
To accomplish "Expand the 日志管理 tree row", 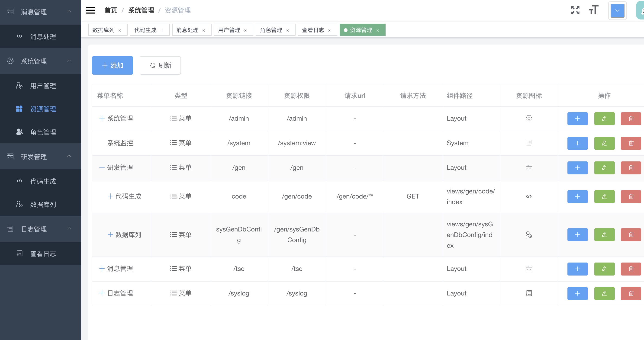I will pyautogui.click(x=102, y=293).
